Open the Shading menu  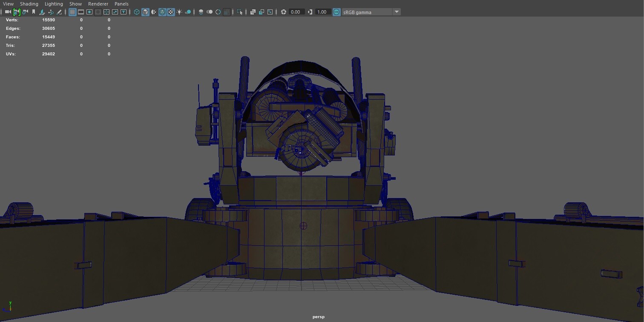29,4
